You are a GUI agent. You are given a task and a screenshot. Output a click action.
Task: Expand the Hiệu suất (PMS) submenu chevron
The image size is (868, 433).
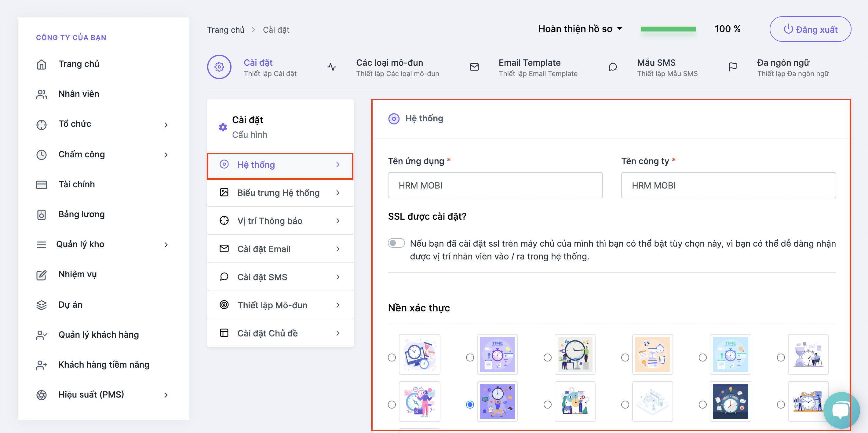[166, 395]
